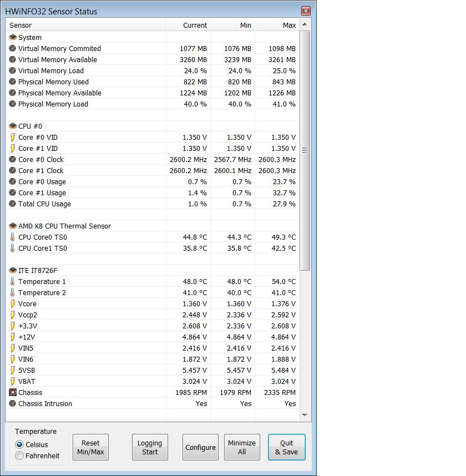Click the Vcore voltage bolt icon

pyautogui.click(x=12, y=303)
